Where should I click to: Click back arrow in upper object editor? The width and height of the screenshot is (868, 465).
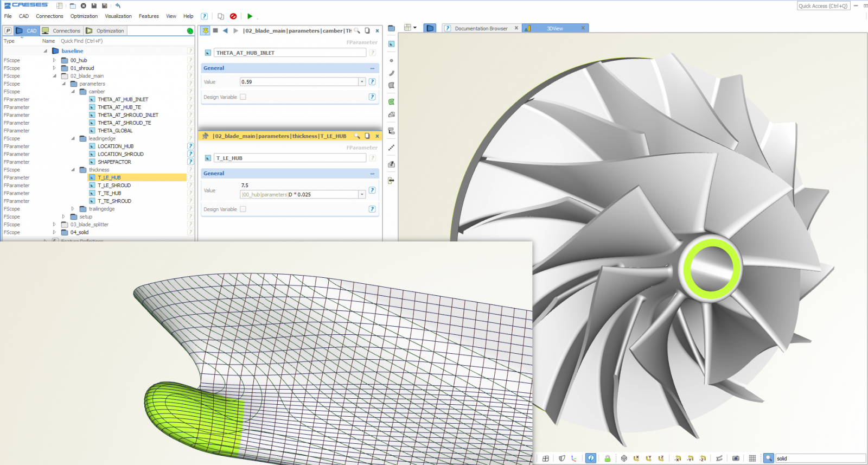click(225, 31)
